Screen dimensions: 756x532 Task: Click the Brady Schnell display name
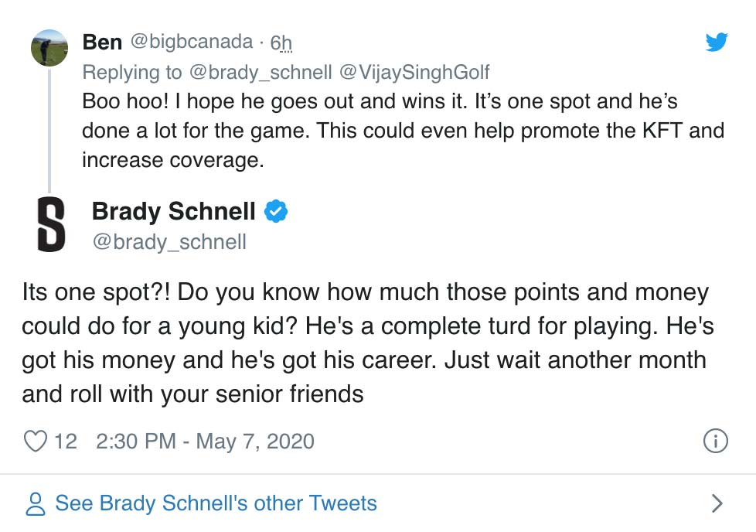tap(172, 211)
